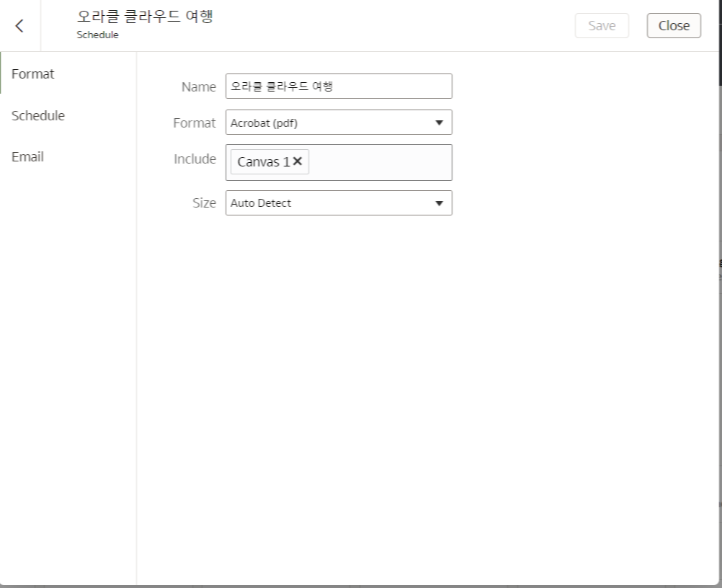Image resolution: width=722 pixels, height=588 pixels.
Task: Remove Canvas 1 using the X icon
Action: [298, 161]
